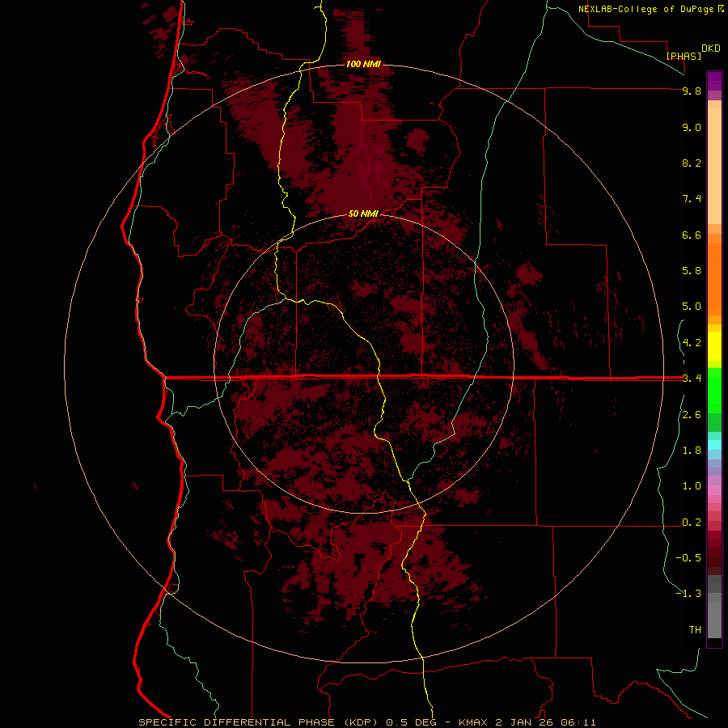Click the -1.3 value on the color scale
This screenshot has width=728, height=728.
[688, 594]
